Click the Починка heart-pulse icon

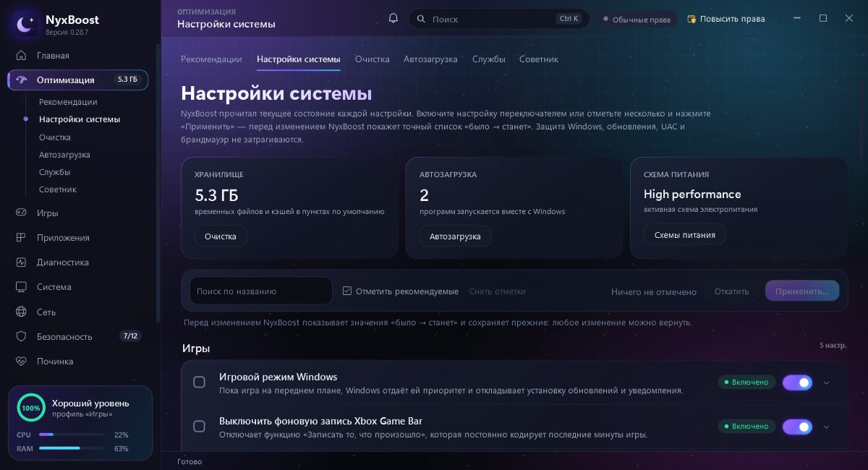tap(22, 362)
